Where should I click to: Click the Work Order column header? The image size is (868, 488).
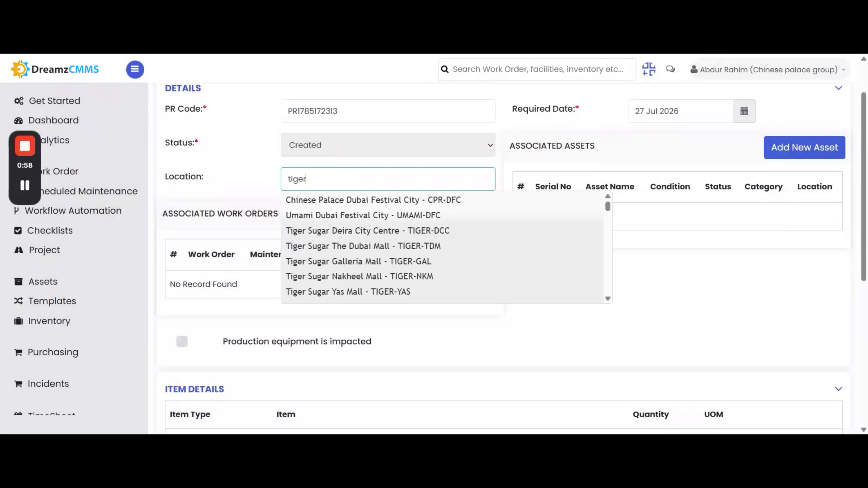tap(211, 254)
